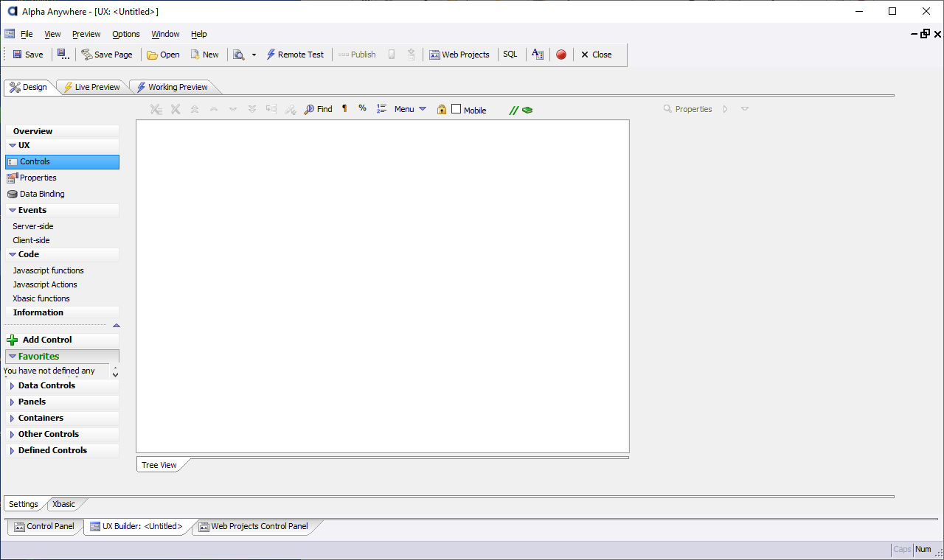Open Web Projects Control Panel tab

tap(253, 526)
